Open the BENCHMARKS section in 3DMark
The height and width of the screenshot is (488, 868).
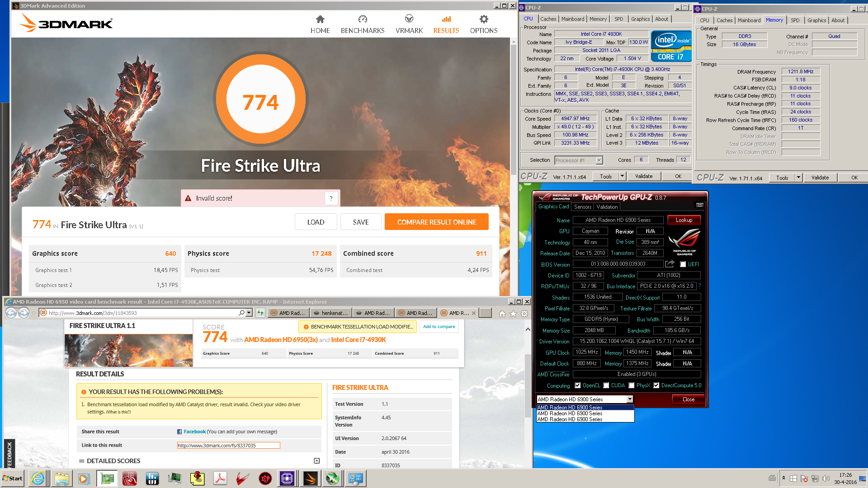point(363,24)
